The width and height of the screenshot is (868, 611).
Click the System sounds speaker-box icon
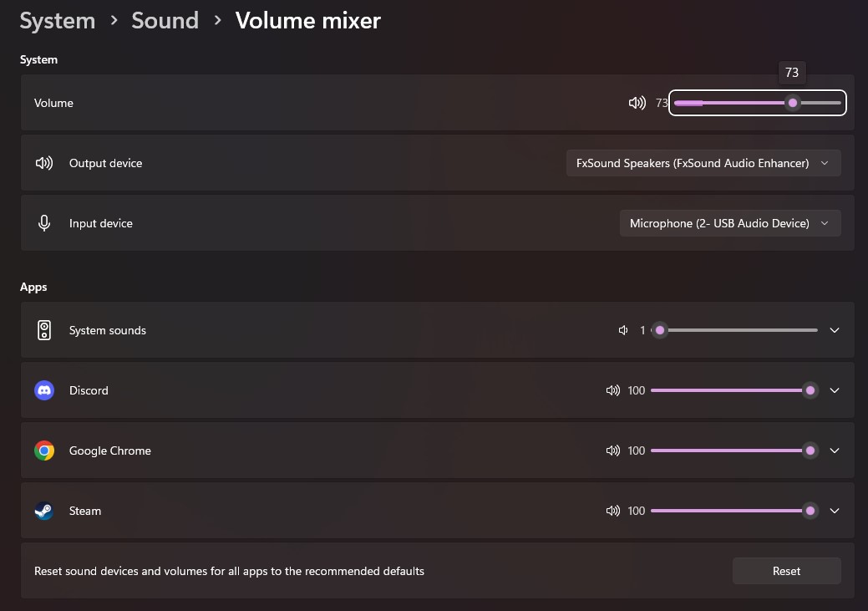(44, 330)
